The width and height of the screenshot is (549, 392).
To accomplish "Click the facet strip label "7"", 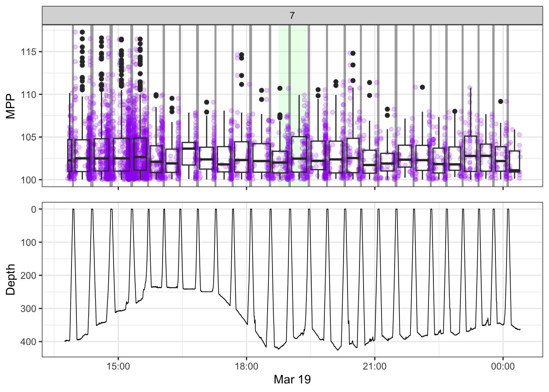I will [x=292, y=16].
